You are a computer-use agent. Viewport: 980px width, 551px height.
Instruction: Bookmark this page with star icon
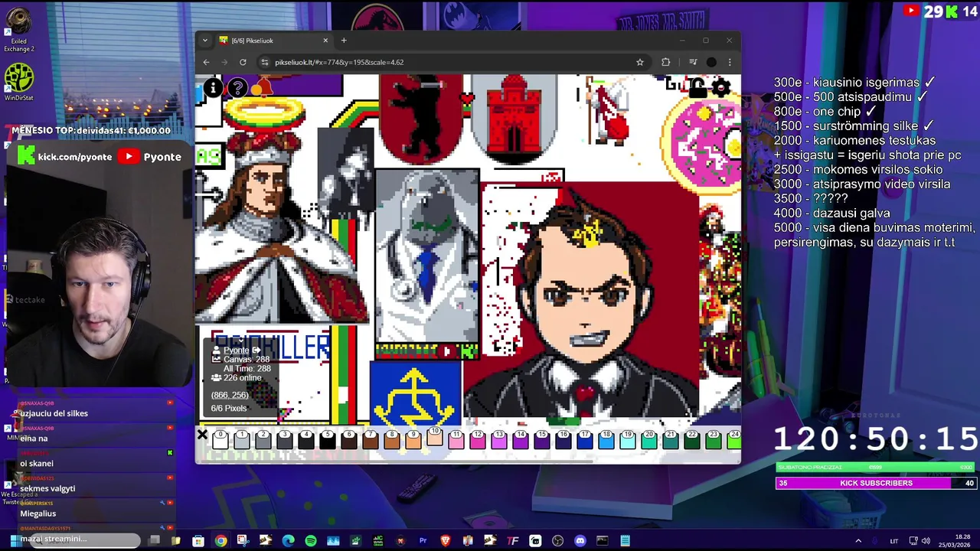click(x=640, y=62)
